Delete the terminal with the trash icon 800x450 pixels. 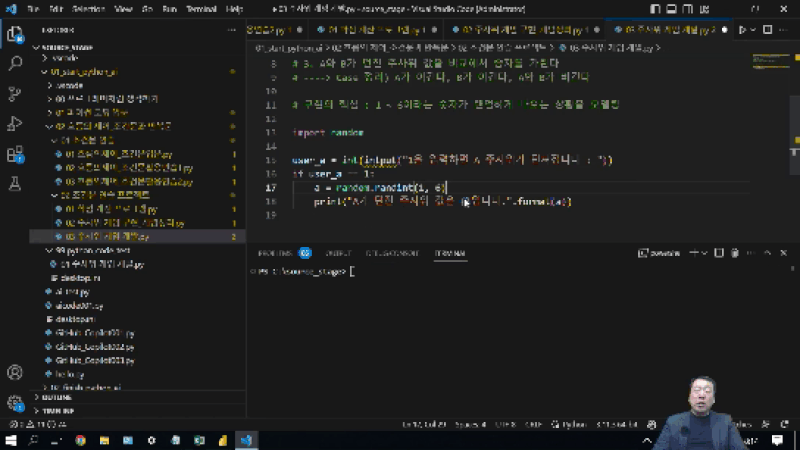pyautogui.click(x=733, y=254)
